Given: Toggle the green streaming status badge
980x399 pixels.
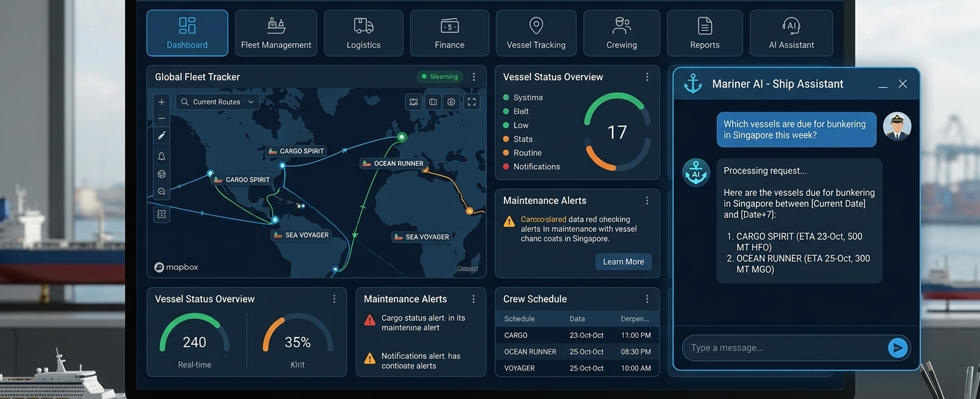Looking at the screenshot, I should 439,77.
